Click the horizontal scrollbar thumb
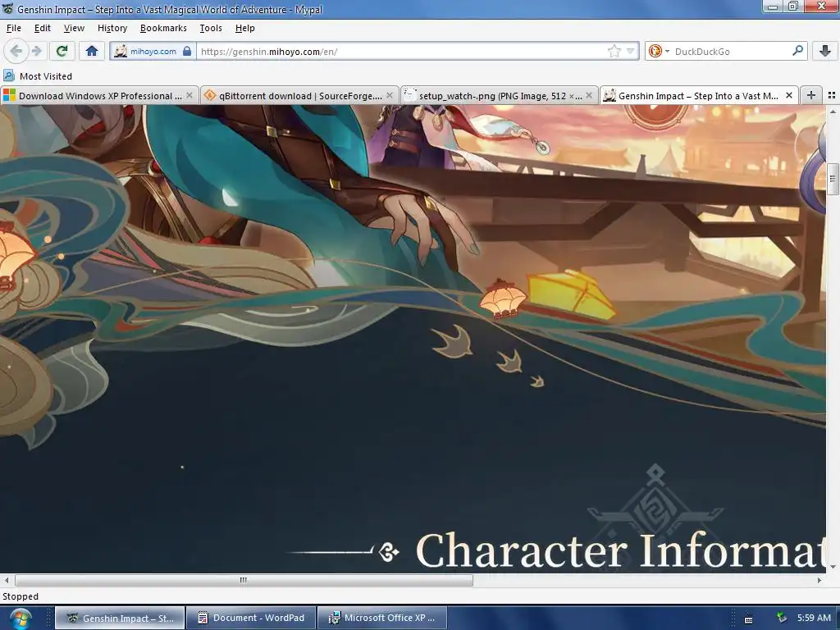840x630 pixels. (x=244, y=580)
